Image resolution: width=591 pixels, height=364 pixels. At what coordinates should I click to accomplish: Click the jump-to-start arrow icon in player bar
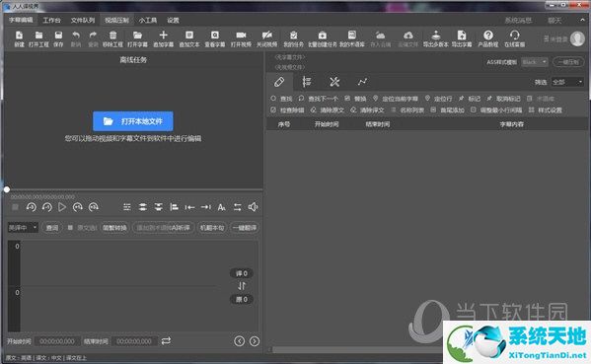pyautogui.click(x=189, y=207)
